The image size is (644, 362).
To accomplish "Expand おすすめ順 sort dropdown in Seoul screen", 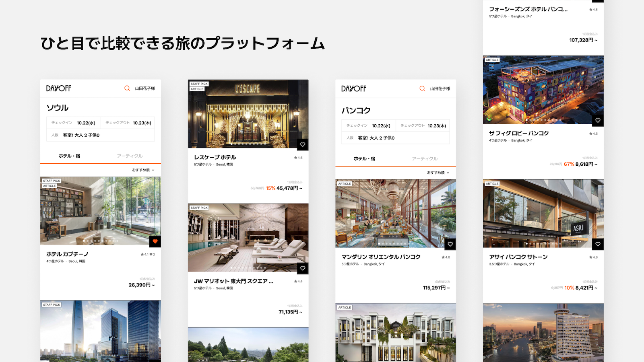I will (143, 170).
